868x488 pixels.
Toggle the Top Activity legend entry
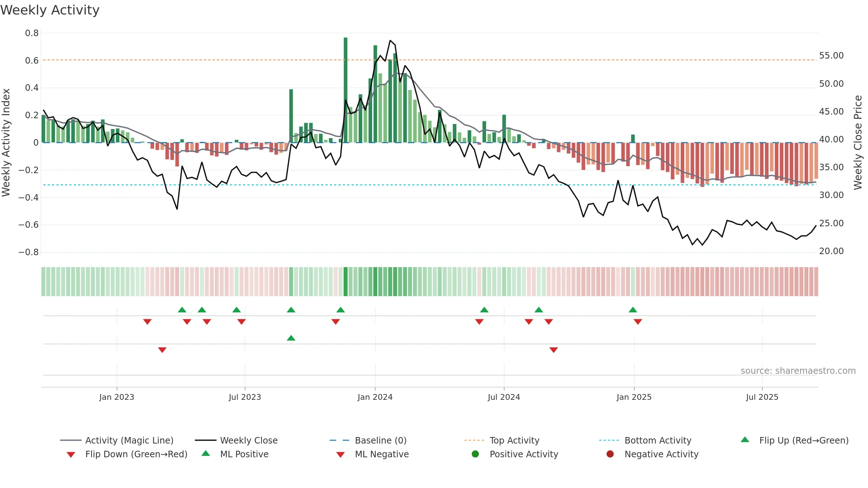pos(502,440)
